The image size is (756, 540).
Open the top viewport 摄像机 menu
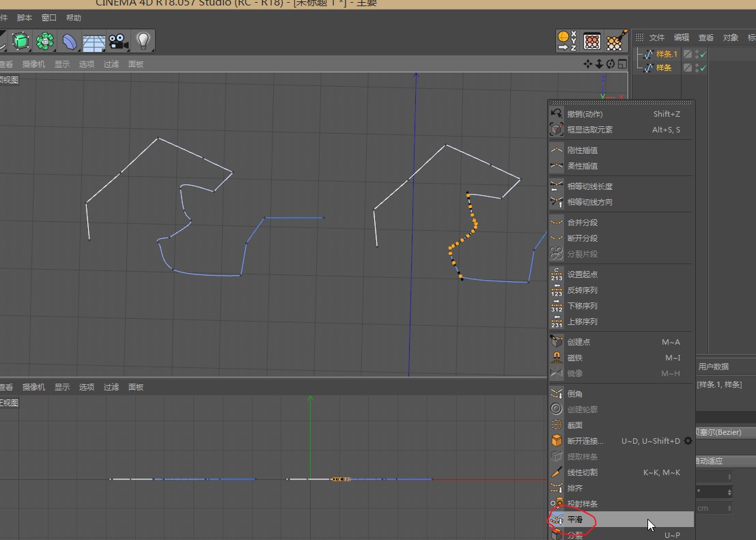coord(33,64)
